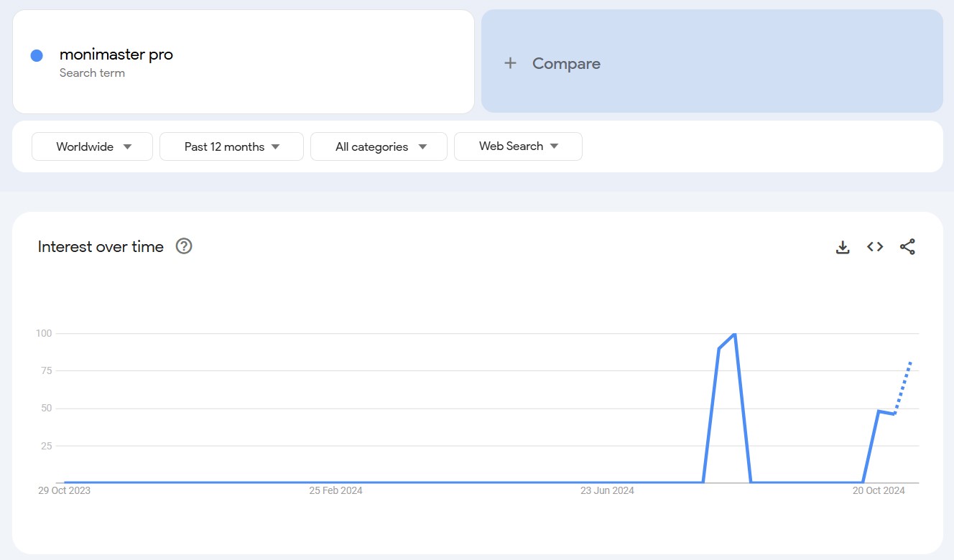Open the All categories dropdown
The image size is (954, 560).
pyautogui.click(x=379, y=146)
